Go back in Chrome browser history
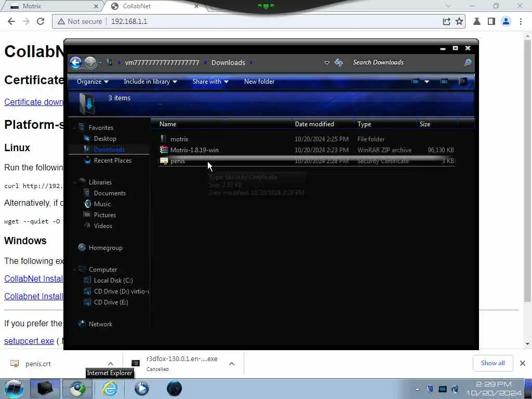The height and width of the screenshot is (399, 532). (x=11, y=21)
